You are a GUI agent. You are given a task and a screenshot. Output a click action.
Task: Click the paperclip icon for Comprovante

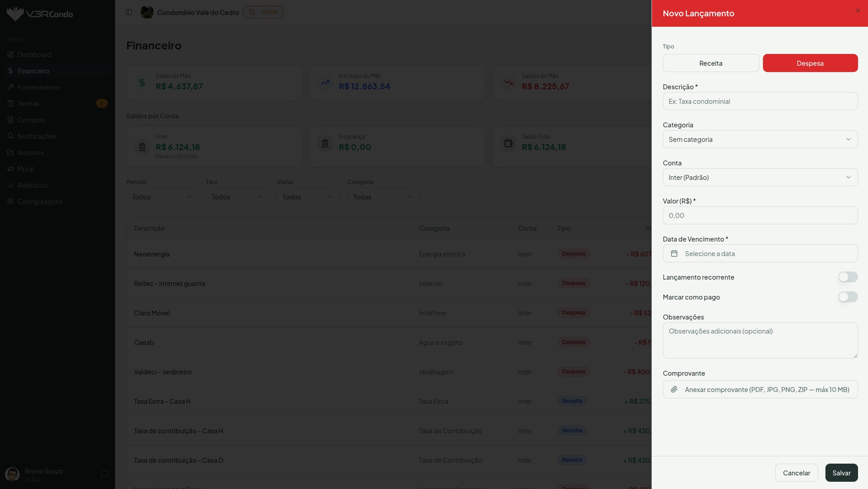pos(674,389)
